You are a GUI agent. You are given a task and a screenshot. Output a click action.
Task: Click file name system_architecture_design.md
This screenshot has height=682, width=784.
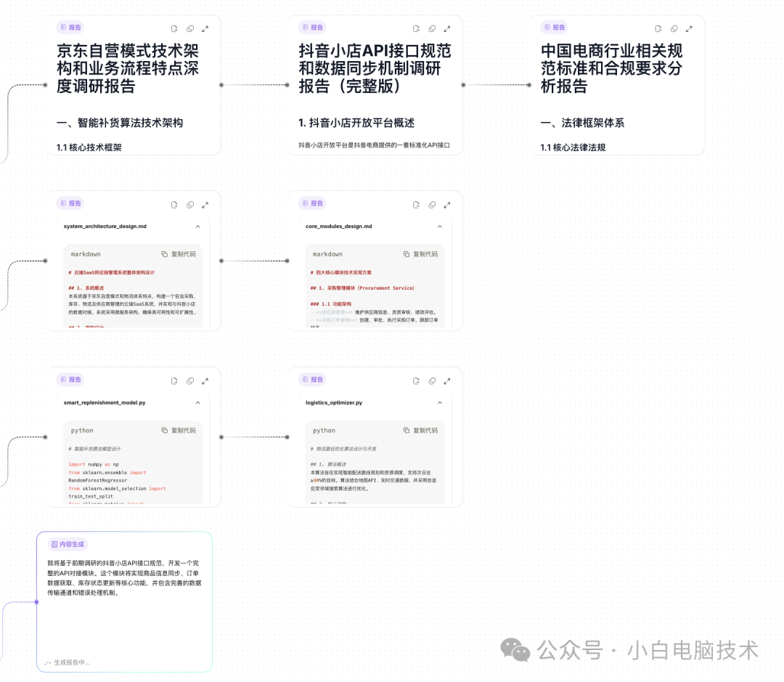(105, 227)
